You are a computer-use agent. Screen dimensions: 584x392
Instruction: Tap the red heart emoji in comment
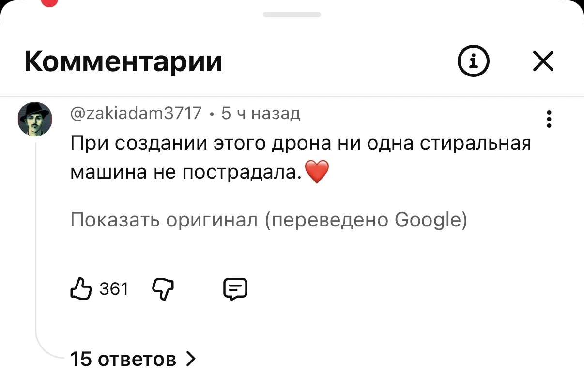click(x=317, y=172)
